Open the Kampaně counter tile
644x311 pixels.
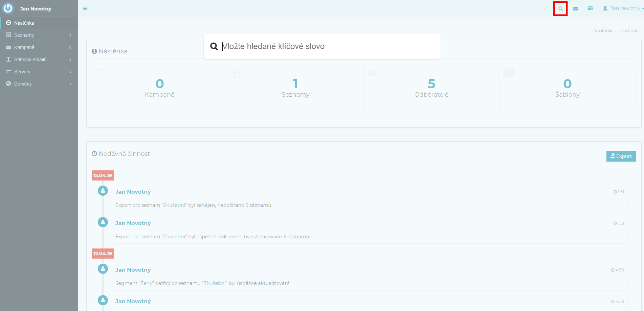click(x=160, y=88)
